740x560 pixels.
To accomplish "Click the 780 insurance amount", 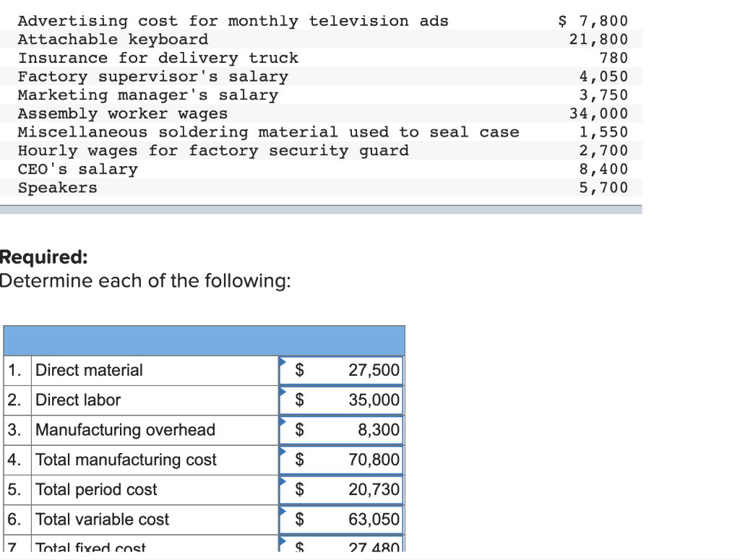I will click(x=614, y=58).
